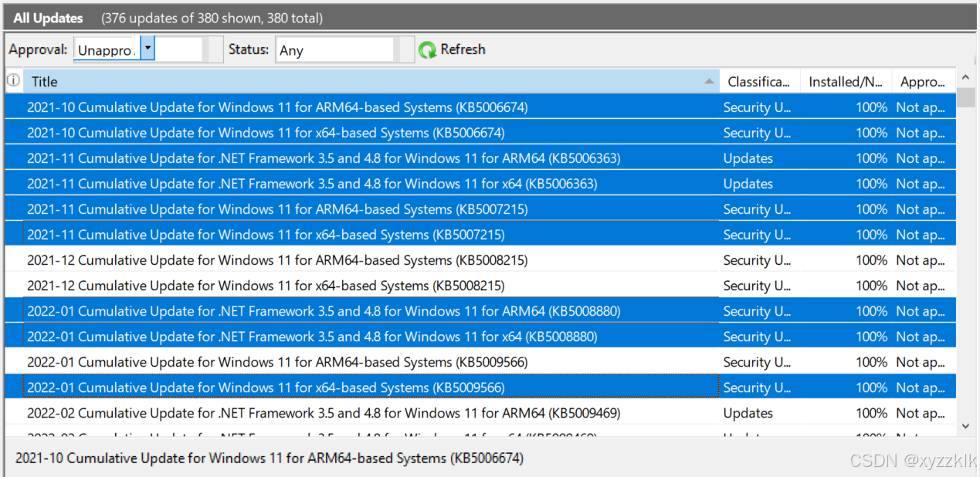This screenshot has height=477, width=980.
Task: Select 2022-01 .NET Framework ARM64 KB5008880 row
Action: pos(480,311)
